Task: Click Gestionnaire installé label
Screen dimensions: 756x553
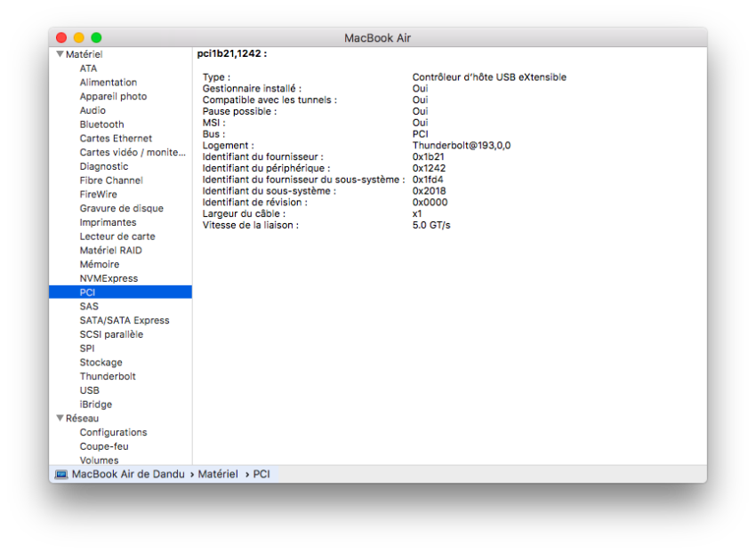Action: coord(253,88)
